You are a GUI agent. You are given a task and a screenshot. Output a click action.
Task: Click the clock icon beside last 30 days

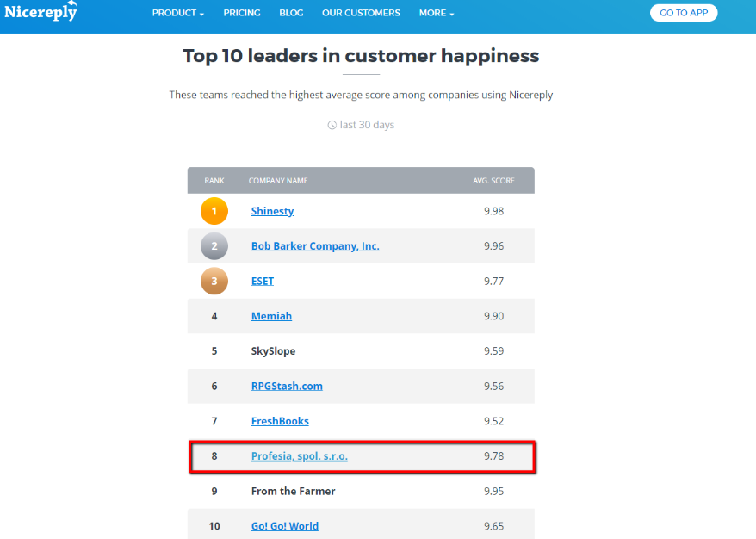click(x=332, y=126)
